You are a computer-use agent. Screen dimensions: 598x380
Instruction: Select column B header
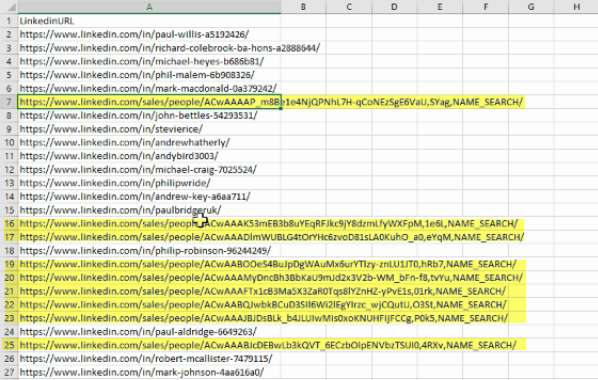pyautogui.click(x=303, y=6)
